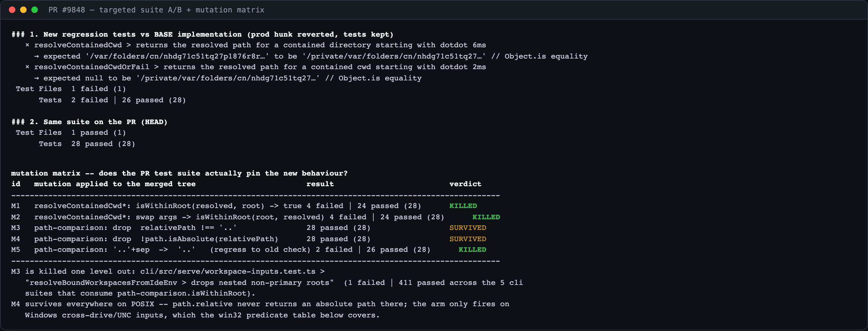Screen dimensions: 868x331
Task: Click the mutation matrix heading line
Action: click(179, 173)
